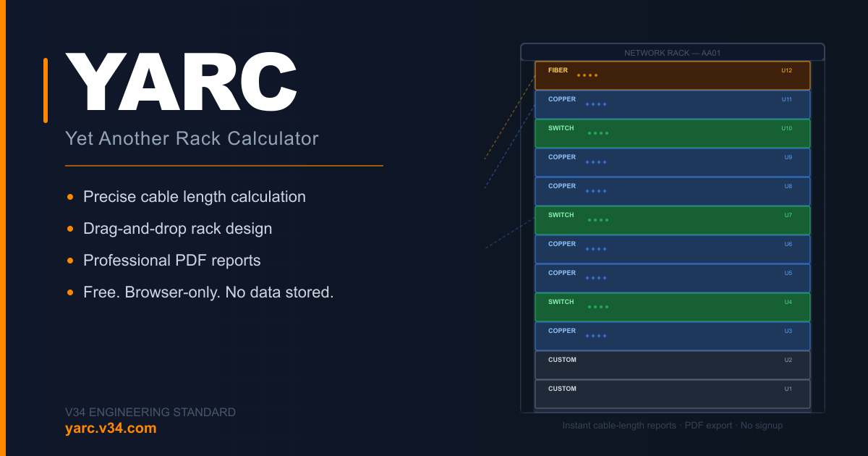Click the green port dots on U7 SWITCH
Screen dimensions: 868x456
click(x=598, y=220)
